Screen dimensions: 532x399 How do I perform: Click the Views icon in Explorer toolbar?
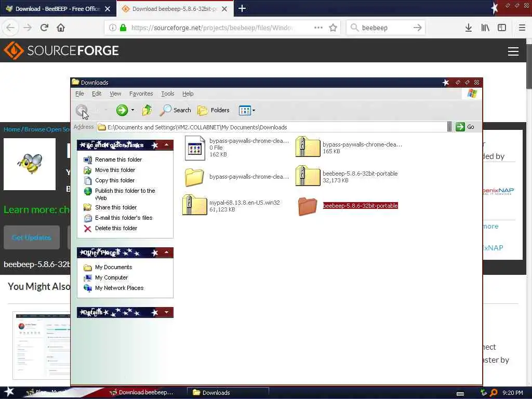tap(245, 110)
